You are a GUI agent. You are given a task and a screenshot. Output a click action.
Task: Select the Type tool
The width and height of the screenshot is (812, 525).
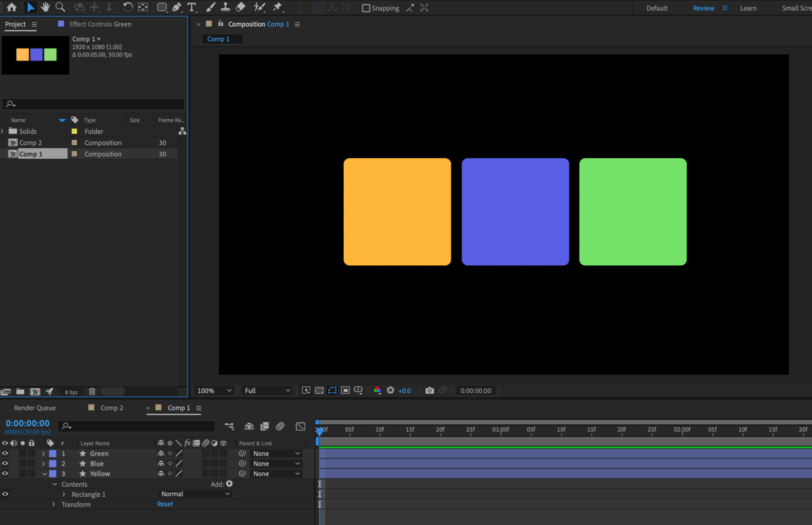tap(192, 7)
